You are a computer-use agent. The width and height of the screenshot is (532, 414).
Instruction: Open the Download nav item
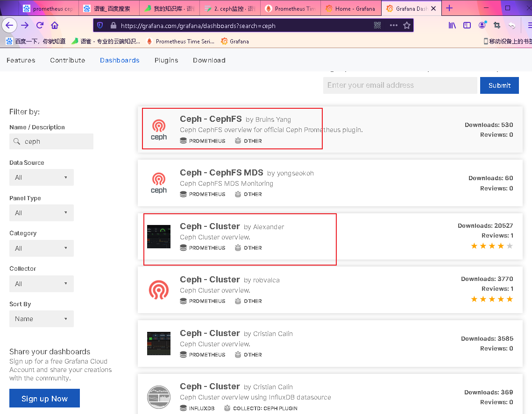(x=209, y=60)
